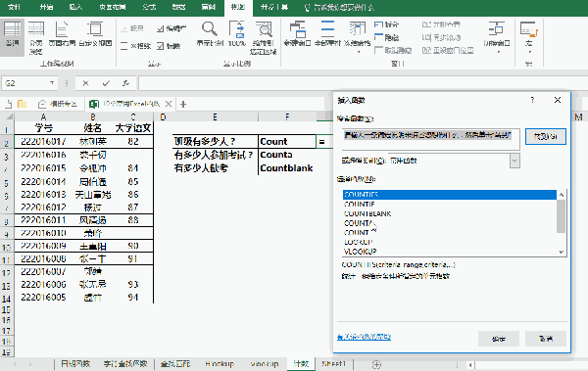Open Custom Views
The width and height of the screenshot is (588, 371).
(x=95, y=33)
